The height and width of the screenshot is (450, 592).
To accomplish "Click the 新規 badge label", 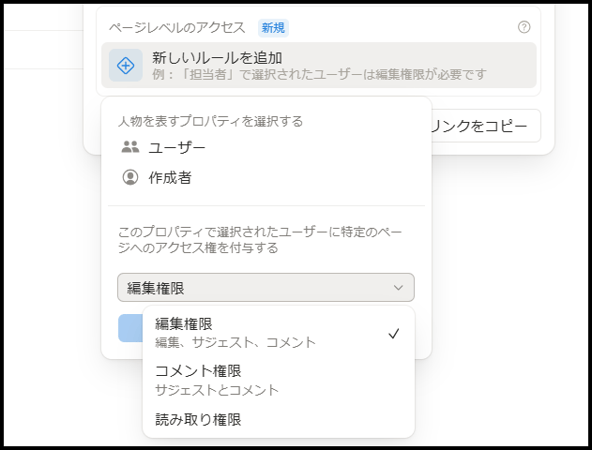I will click(273, 28).
